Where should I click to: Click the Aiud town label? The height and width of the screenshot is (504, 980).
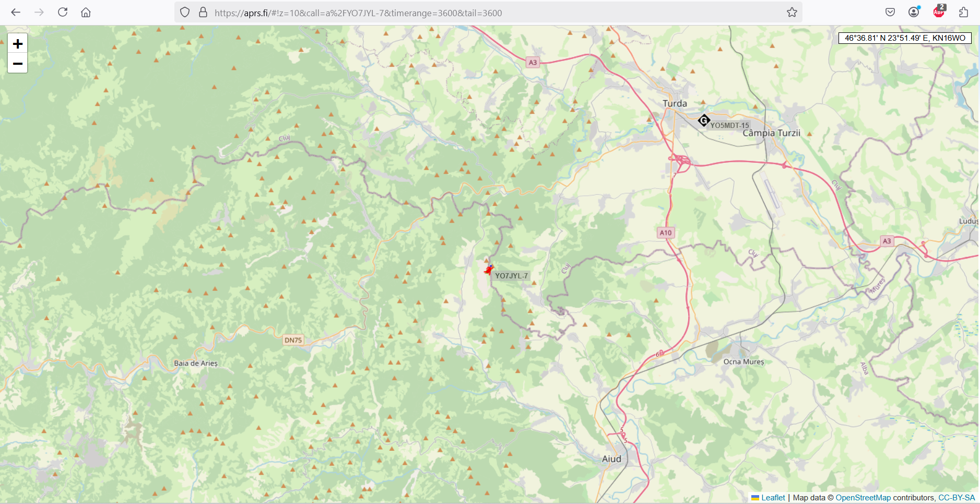click(611, 459)
